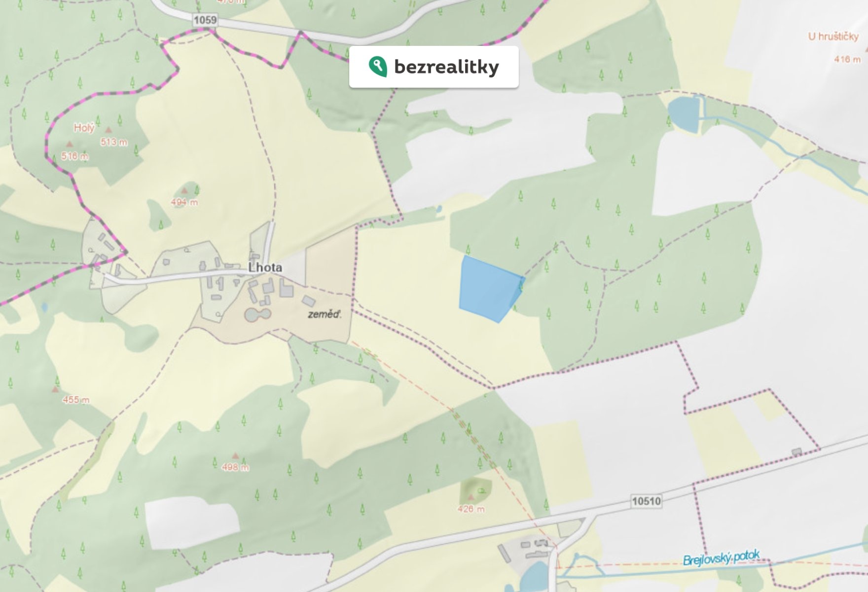Click road number 10510 marker
The image size is (868, 592).
click(646, 501)
